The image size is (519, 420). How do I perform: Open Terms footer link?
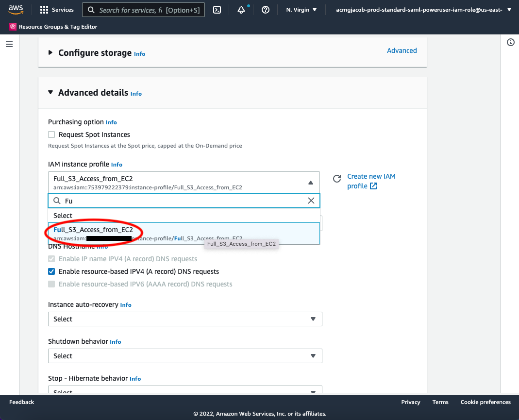point(440,402)
